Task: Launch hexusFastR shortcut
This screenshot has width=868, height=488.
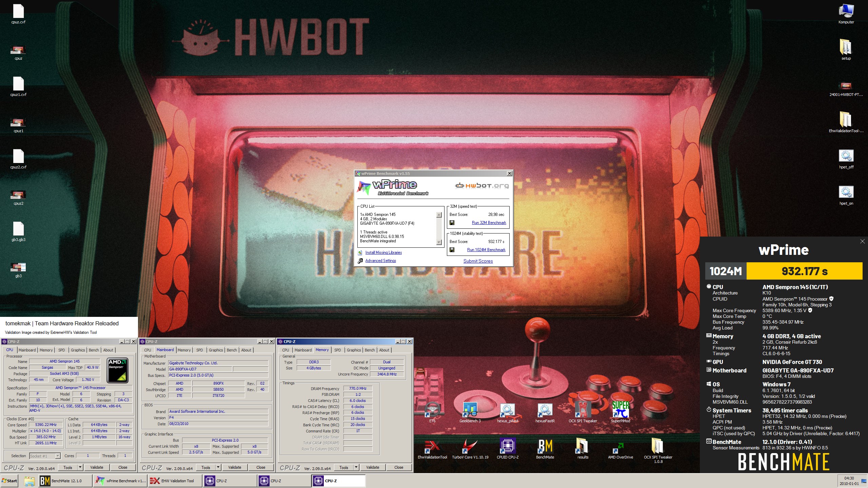Action: (545, 412)
